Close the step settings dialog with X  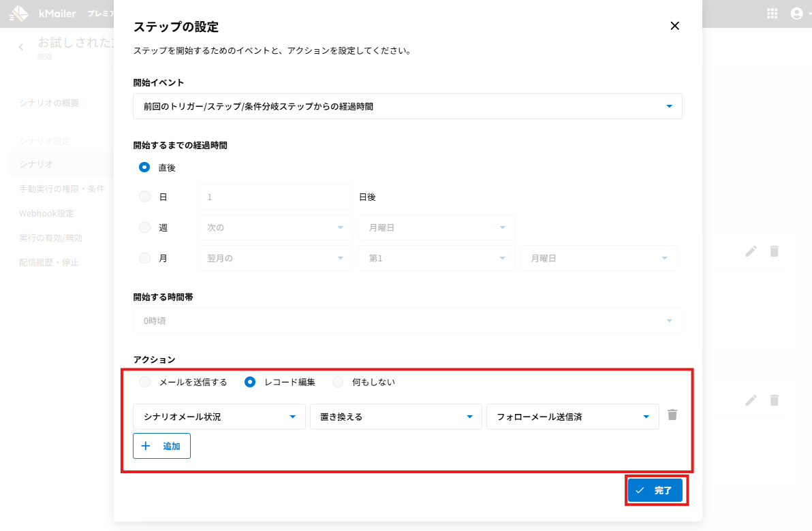click(x=674, y=26)
